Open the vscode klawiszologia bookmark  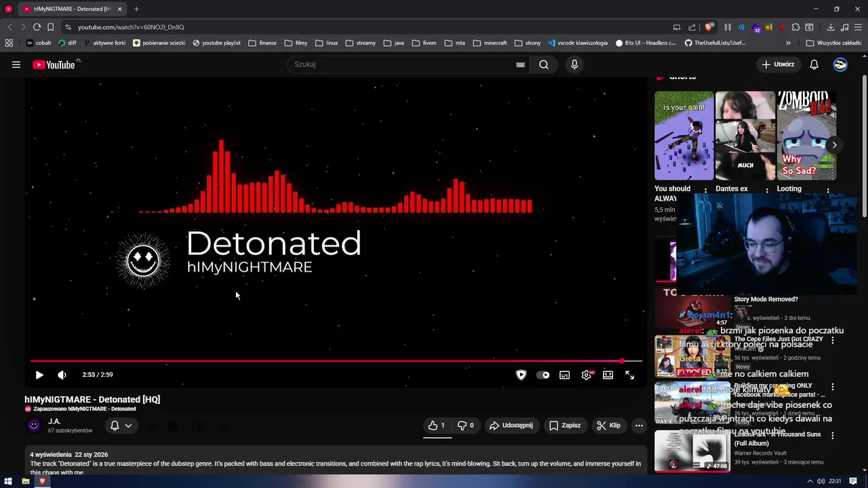coord(578,43)
